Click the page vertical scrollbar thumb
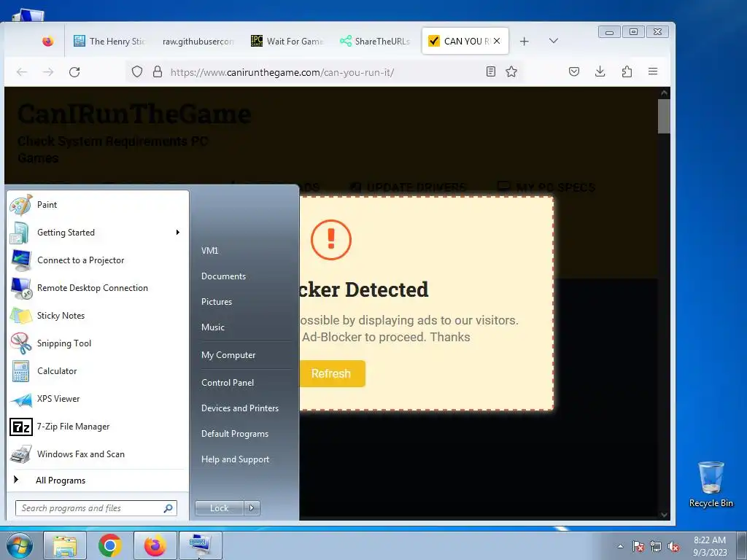 pyautogui.click(x=664, y=117)
